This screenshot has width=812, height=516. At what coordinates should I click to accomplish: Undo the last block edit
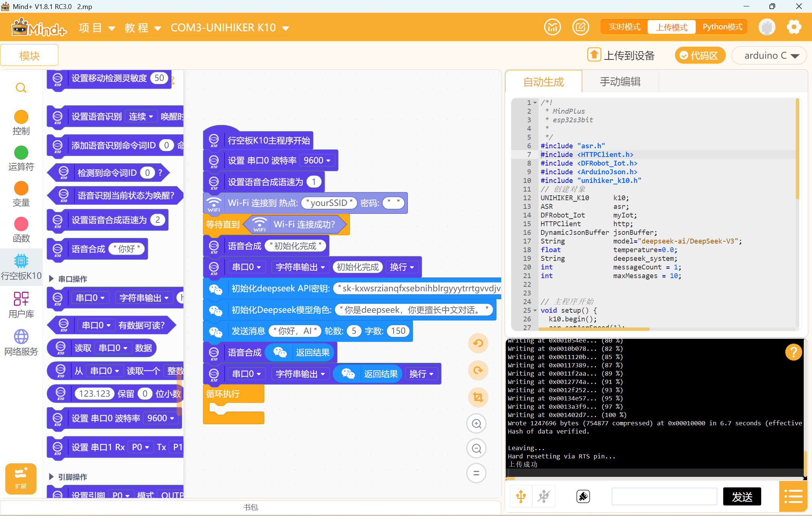[477, 343]
